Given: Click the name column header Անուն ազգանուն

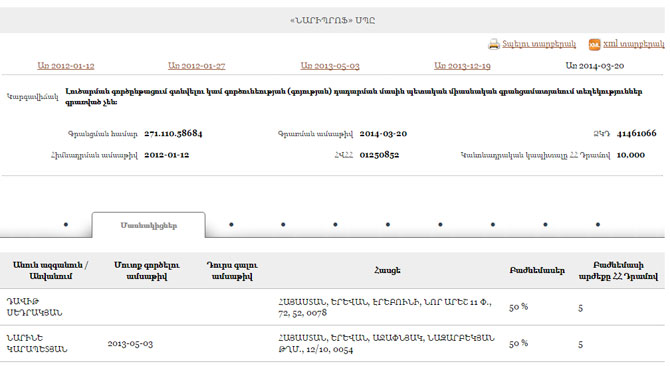Looking at the screenshot, I should [x=50, y=270].
